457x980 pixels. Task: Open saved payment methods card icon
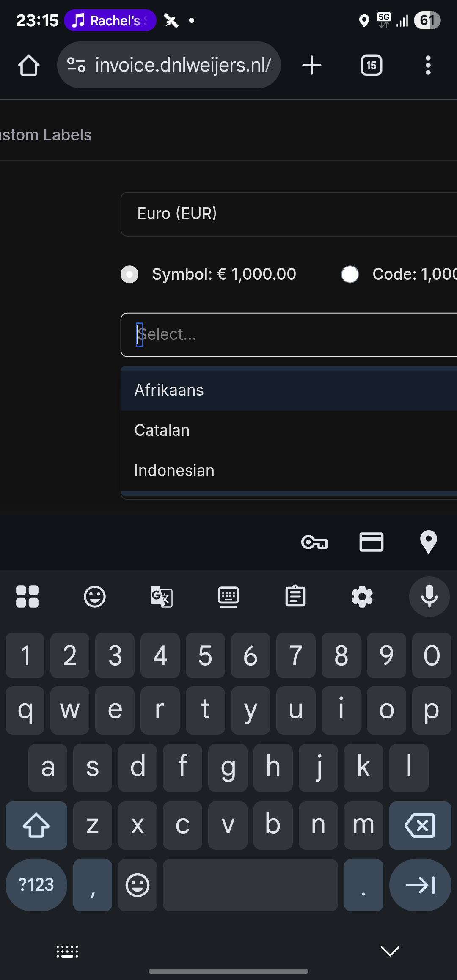pos(371,542)
